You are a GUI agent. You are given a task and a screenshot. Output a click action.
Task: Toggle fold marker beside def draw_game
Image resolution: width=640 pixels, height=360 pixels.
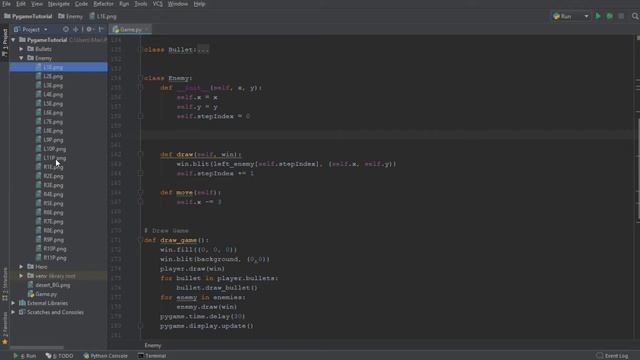140,240
